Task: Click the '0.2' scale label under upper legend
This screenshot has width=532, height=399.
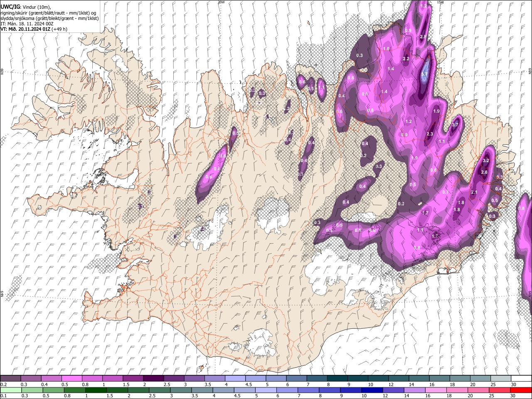Action: pos(3,384)
